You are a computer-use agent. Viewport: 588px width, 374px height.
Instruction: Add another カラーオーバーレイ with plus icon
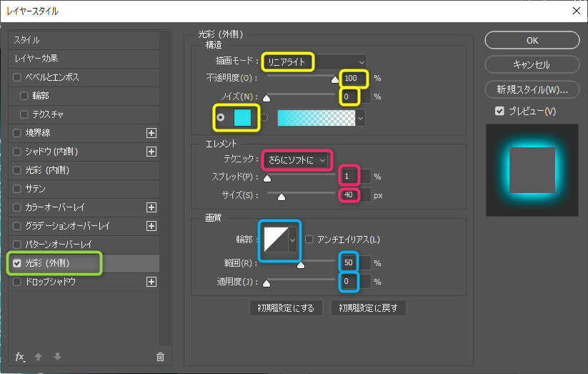tap(151, 207)
